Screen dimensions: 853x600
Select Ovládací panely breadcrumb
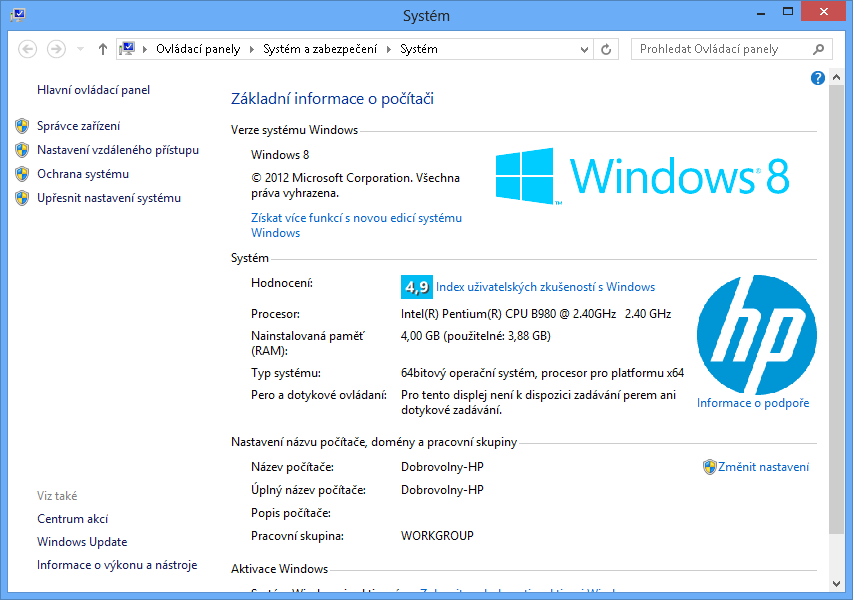198,49
